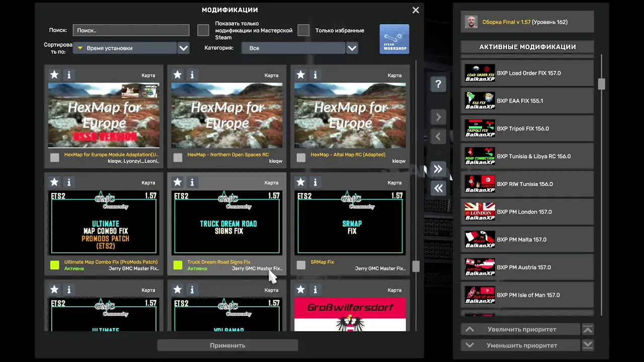Viewport: 644px width, 362px height.
Task: Select BXP EAA FIX 155.1 entry
Action: [x=527, y=101]
